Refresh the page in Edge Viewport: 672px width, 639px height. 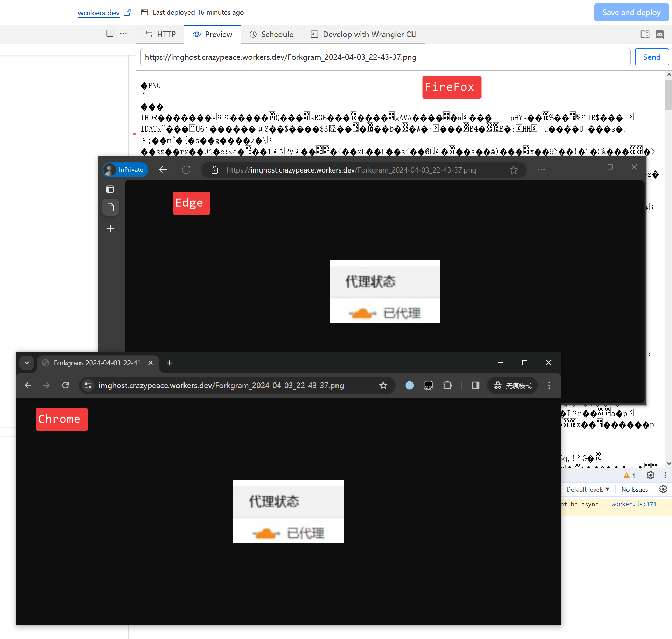point(186,170)
